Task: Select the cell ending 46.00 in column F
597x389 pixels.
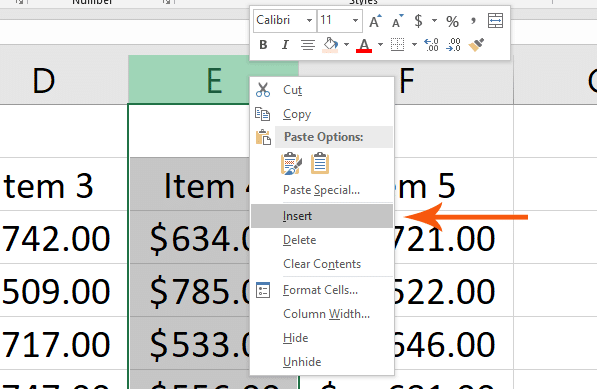Action: (x=454, y=343)
